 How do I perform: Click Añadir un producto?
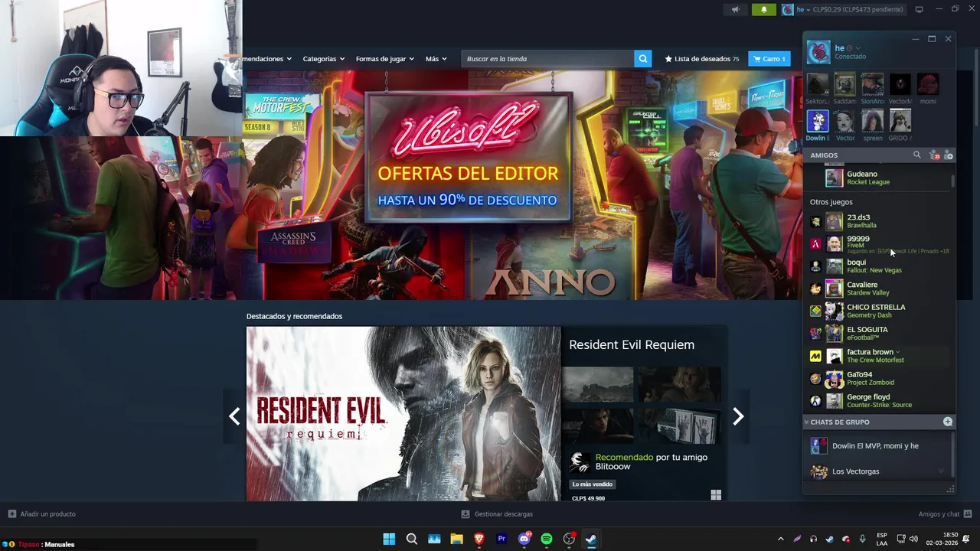point(42,514)
